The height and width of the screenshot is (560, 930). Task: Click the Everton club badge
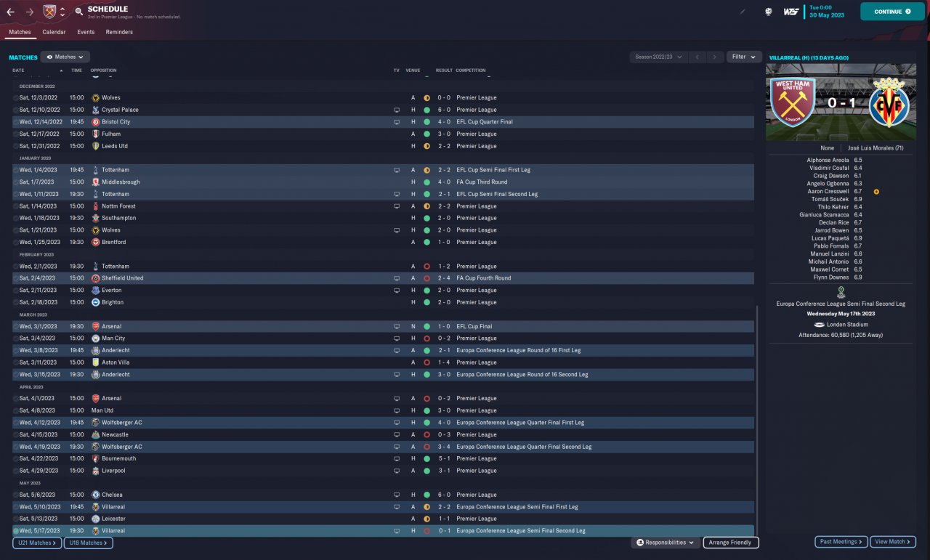point(96,291)
